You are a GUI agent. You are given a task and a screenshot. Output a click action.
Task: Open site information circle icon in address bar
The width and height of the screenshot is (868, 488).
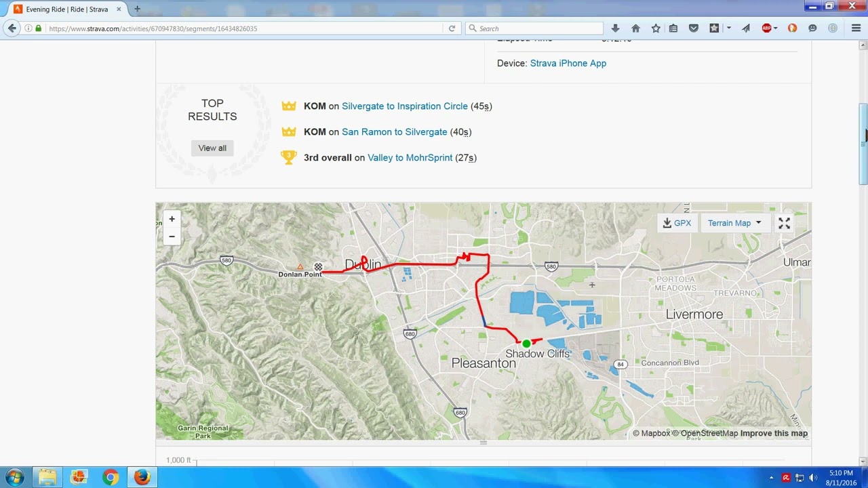click(x=28, y=28)
